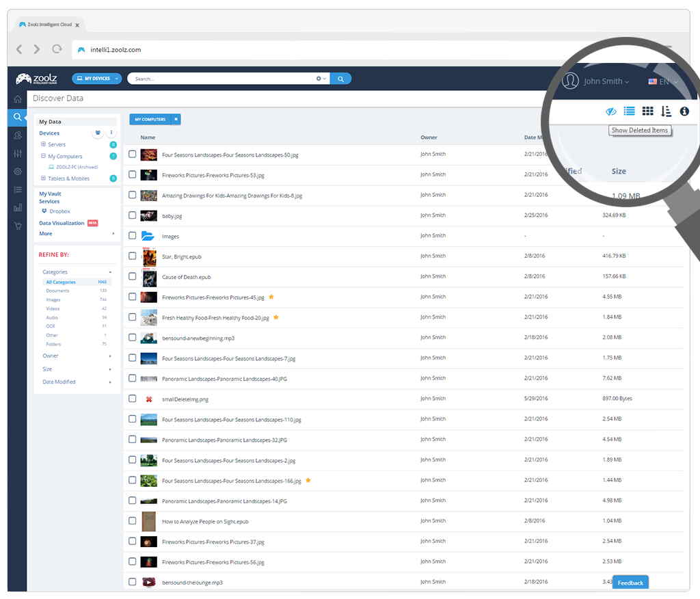Check box for Amazing Drawings For Kids-8.jpg
The height and width of the screenshot is (599, 700).
(x=132, y=195)
